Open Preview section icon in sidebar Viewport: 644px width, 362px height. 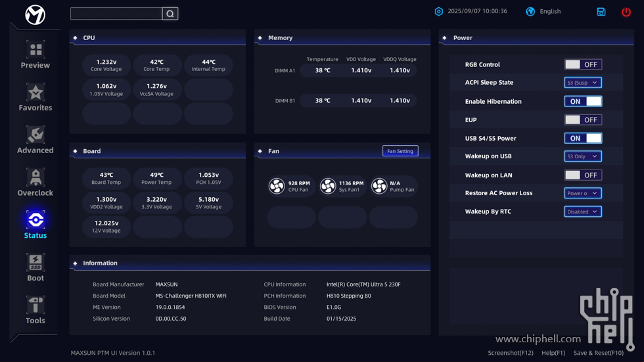coord(35,50)
